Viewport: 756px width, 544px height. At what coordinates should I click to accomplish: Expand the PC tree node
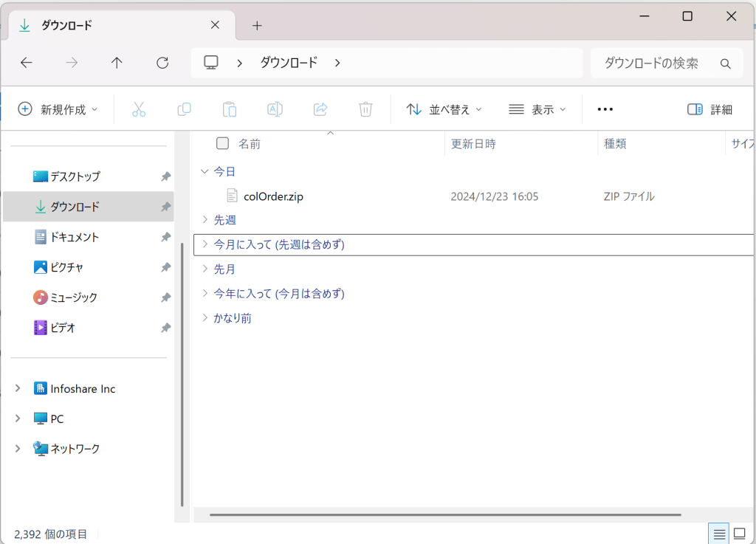point(18,419)
